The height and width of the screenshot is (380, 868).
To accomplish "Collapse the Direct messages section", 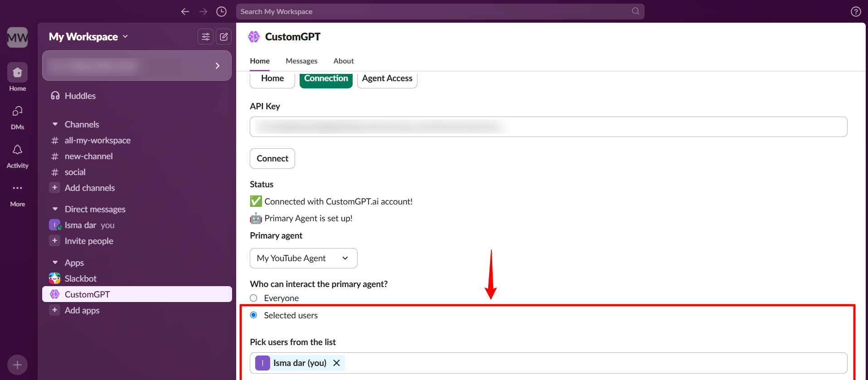I will (x=55, y=209).
